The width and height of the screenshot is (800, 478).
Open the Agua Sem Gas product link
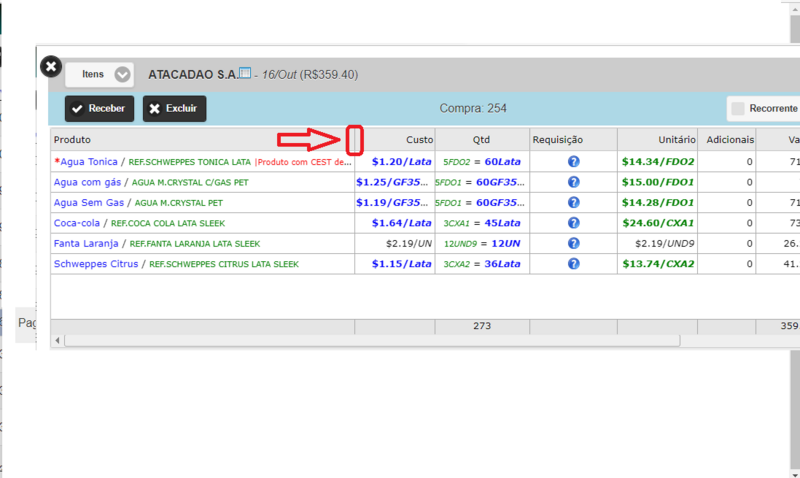pos(89,203)
